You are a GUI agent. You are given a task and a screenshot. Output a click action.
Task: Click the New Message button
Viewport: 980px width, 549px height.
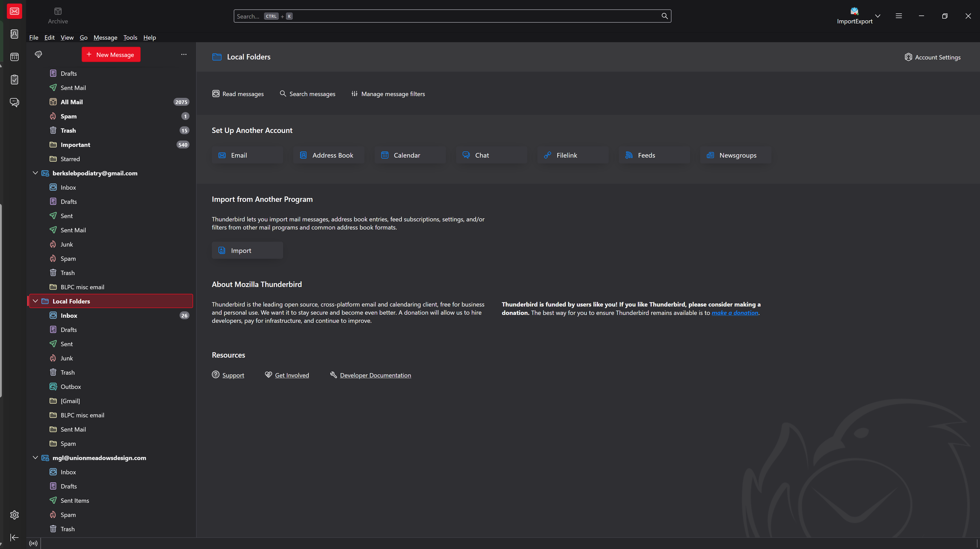pos(111,54)
